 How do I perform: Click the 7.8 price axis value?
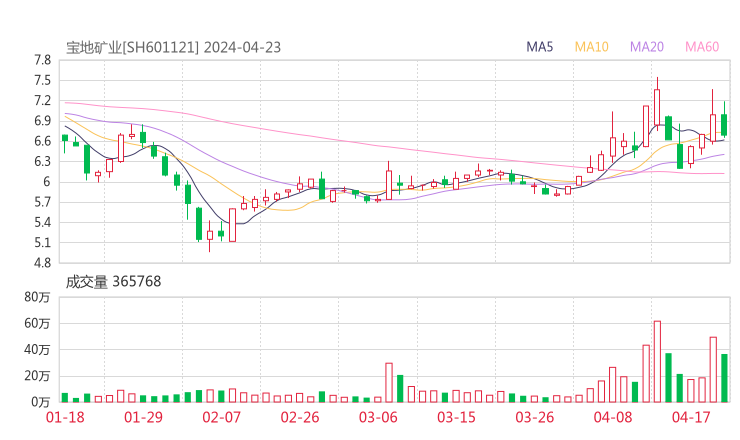pos(42,60)
